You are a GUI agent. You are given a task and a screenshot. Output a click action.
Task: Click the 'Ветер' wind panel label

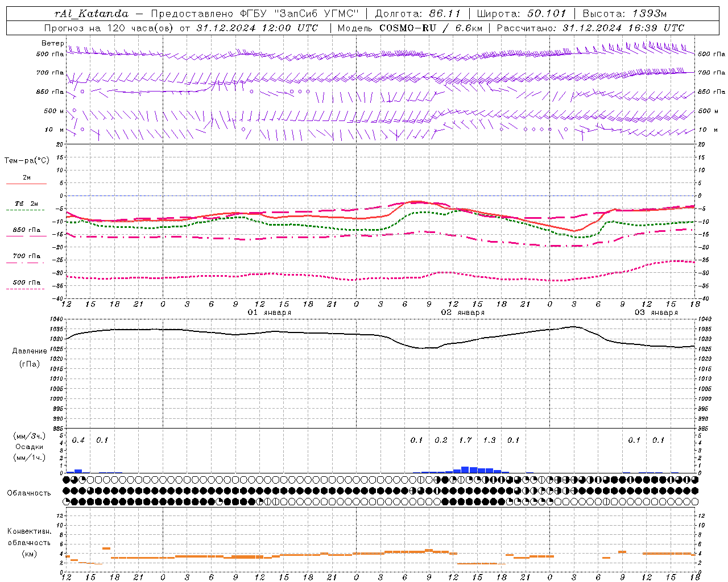[x=53, y=43]
